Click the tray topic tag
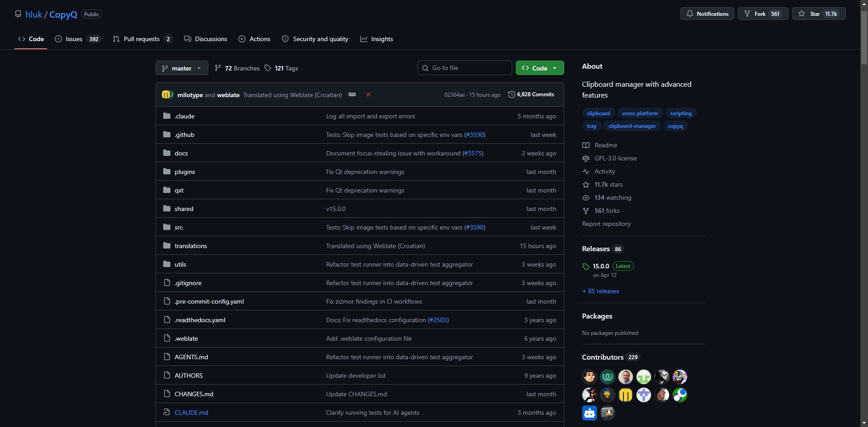This screenshot has width=868, height=427. [x=591, y=126]
